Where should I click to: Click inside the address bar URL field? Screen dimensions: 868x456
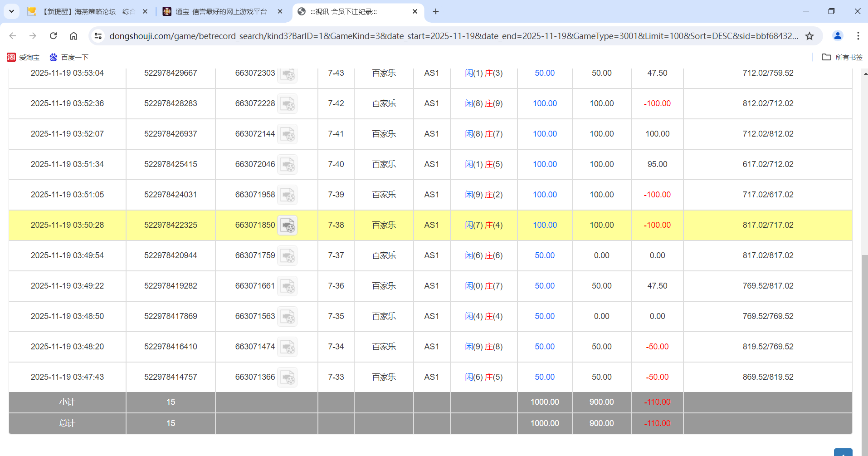click(408, 36)
